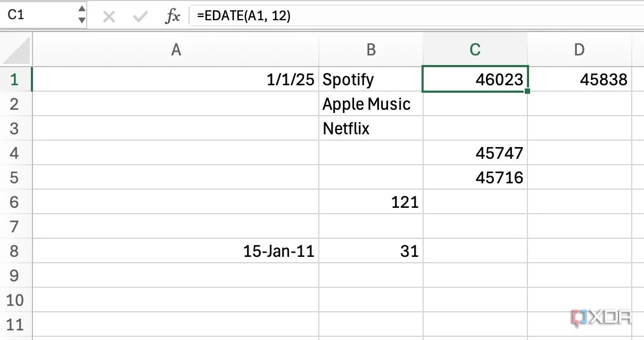644x340 pixels.
Task: Click cell with date 15-Jan-11
Action: [176, 251]
